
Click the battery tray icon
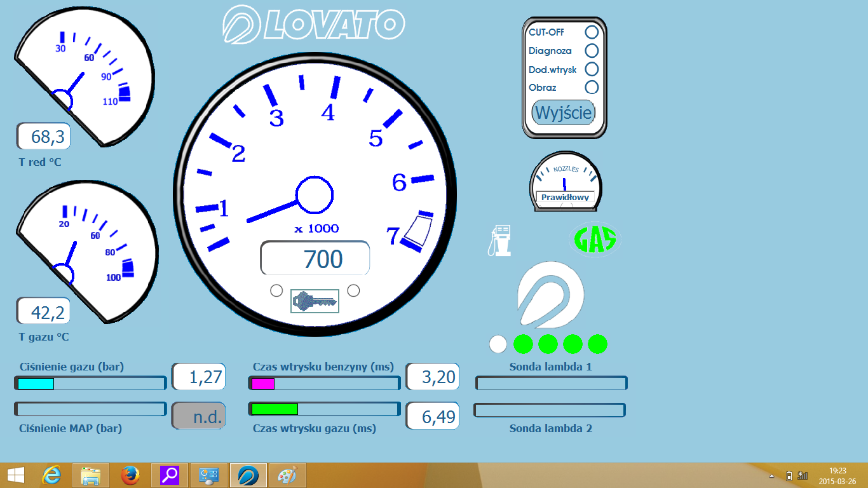[789, 475]
